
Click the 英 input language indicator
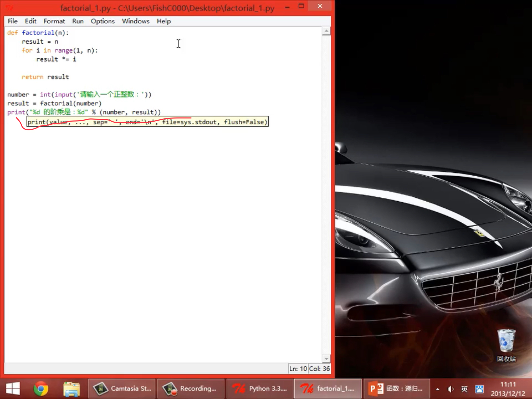(464, 389)
